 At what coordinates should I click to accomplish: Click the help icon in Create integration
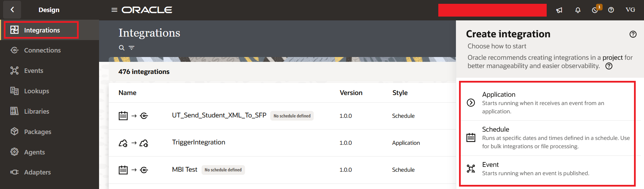(x=633, y=34)
